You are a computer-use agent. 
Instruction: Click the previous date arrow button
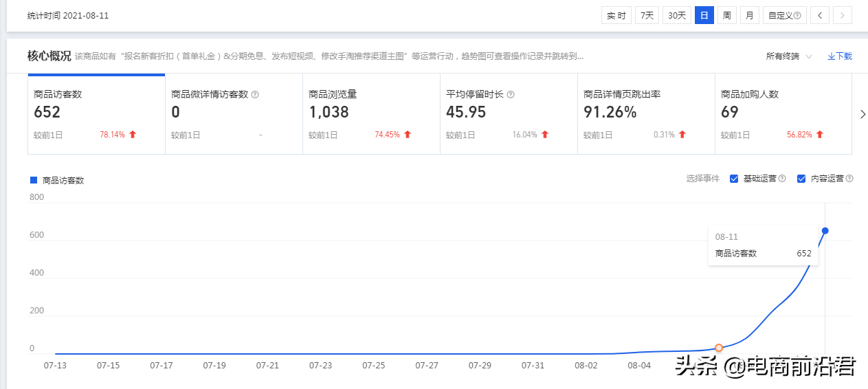point(819,15)
